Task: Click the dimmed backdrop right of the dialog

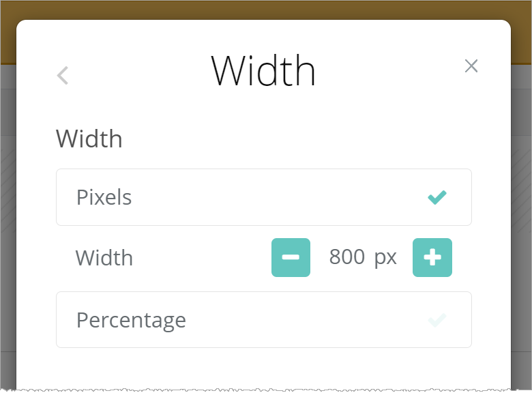Action: 521,205
